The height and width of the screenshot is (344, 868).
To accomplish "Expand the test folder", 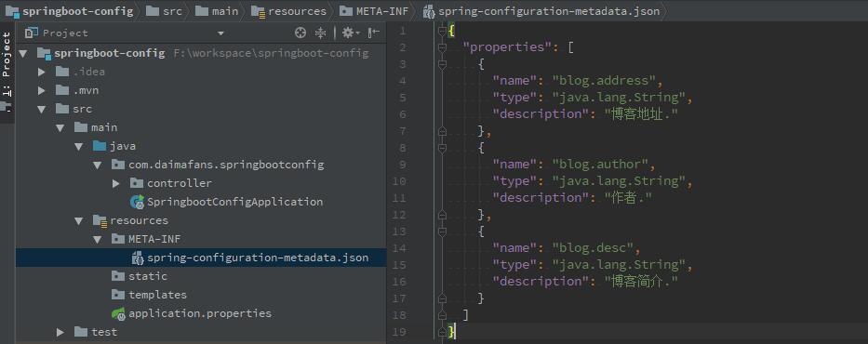I will point(60,333).
